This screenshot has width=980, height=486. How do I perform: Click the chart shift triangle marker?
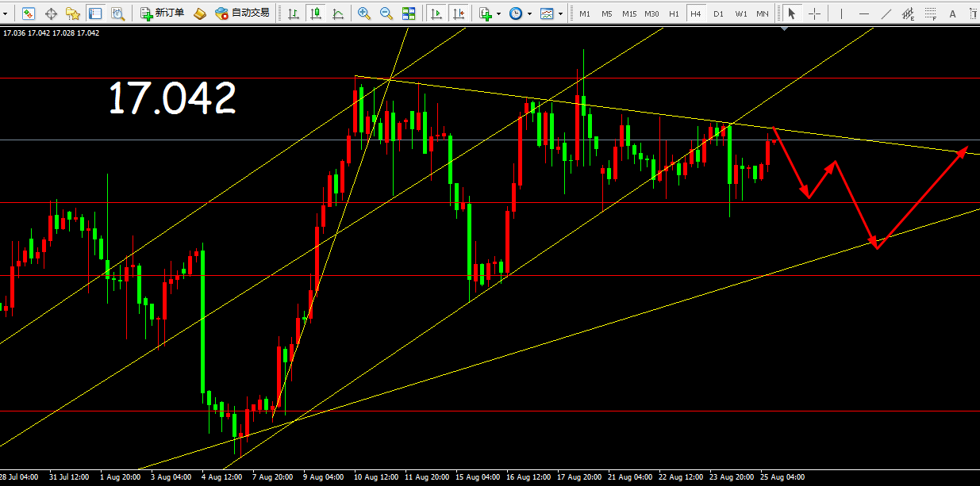(x=785, y=29)
